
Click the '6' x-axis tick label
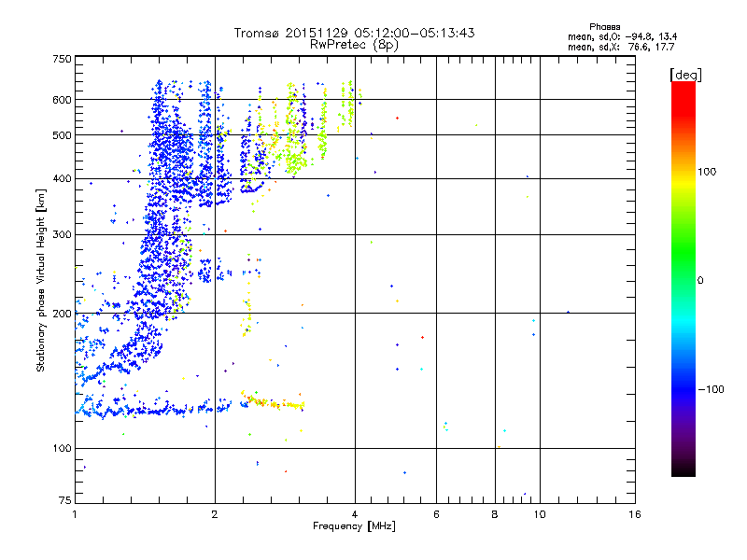click(436, 514)
